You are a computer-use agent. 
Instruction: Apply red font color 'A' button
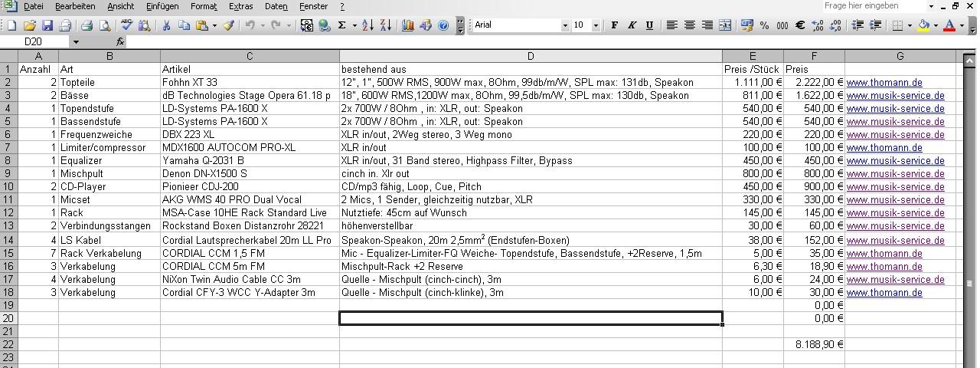click(950, 25)
